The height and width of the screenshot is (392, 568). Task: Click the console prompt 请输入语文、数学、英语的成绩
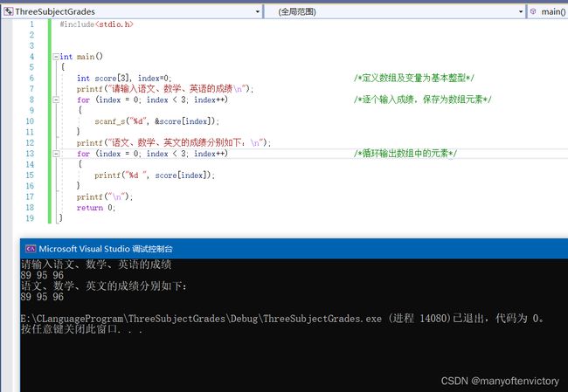(x=96, y=265)
